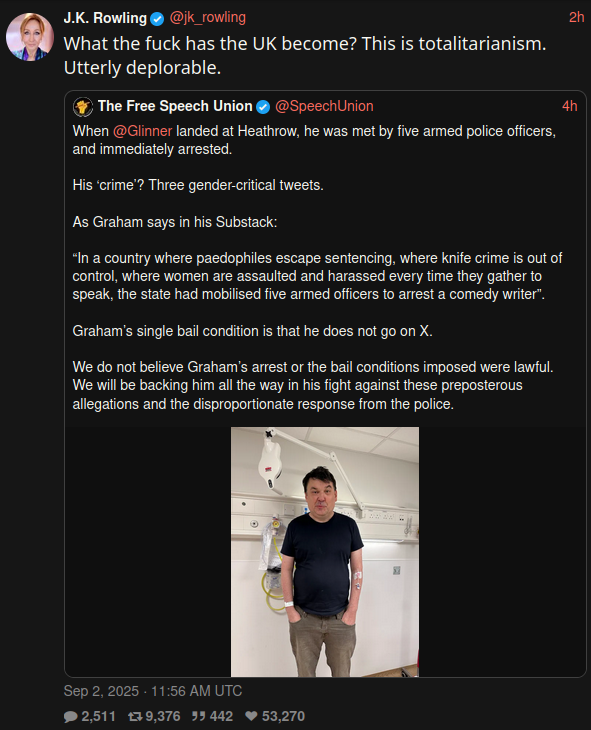Click The Free Speech Union display name
This screenshot has width=591, height=730.
point(175,106)
